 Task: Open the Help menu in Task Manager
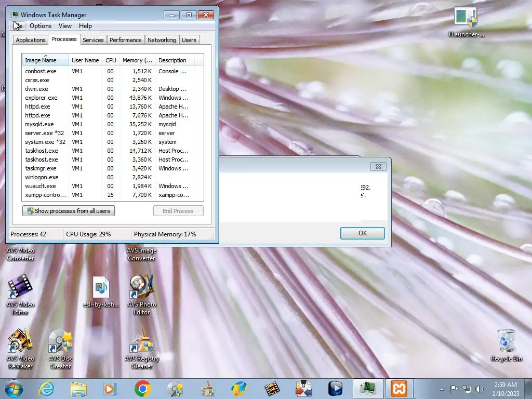click(85, 26)
